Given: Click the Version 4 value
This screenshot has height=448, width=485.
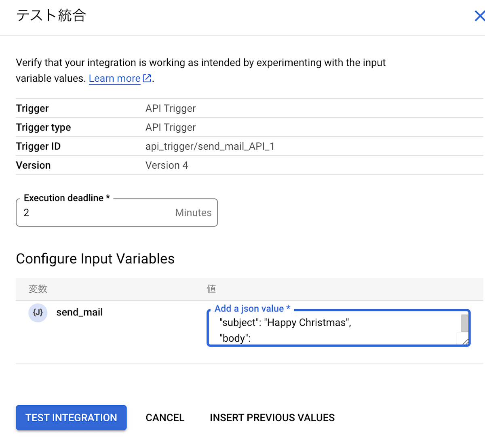Looking at the screenshot, I should [x=167, y=165].
